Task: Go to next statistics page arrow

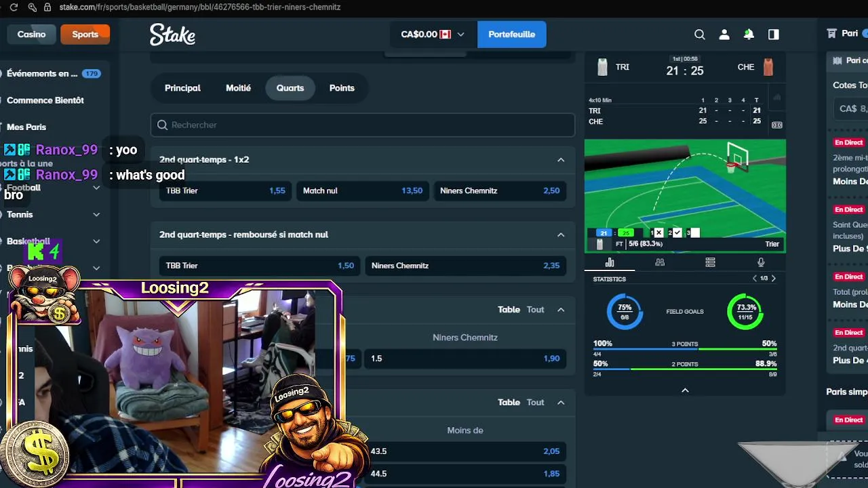Action: tap(774, 279)
